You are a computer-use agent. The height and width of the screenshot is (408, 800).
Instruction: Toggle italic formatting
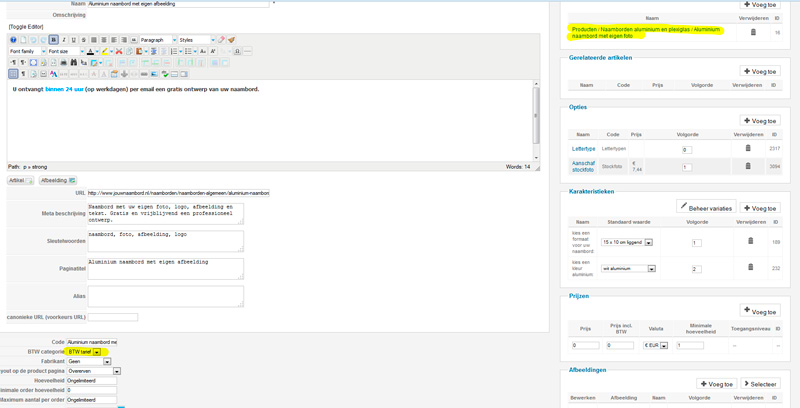(64, 40)
